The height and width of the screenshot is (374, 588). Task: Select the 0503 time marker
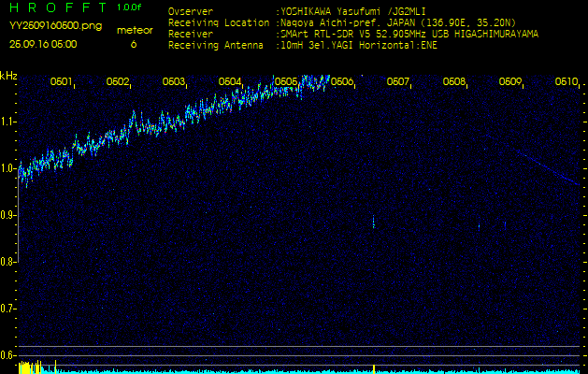174,82
